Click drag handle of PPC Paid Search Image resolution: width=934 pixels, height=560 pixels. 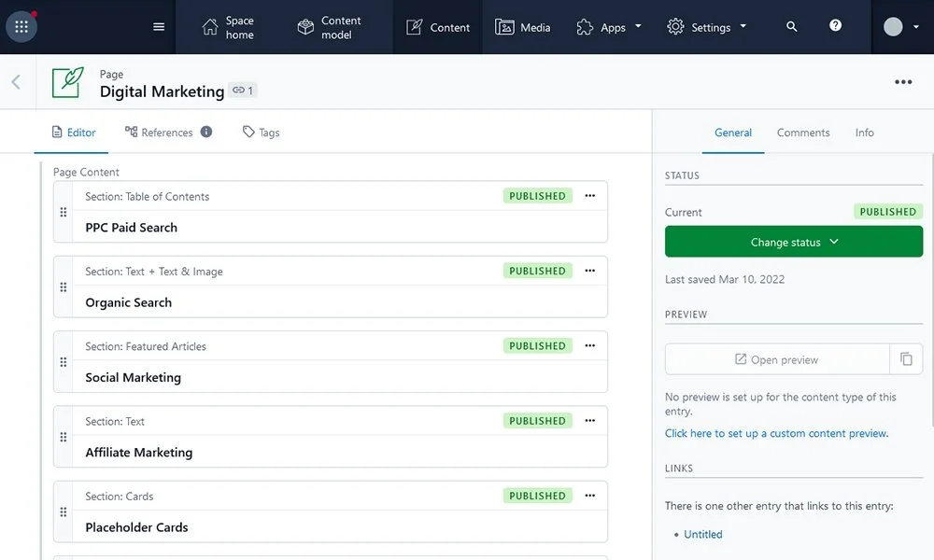tap(64, 213)
